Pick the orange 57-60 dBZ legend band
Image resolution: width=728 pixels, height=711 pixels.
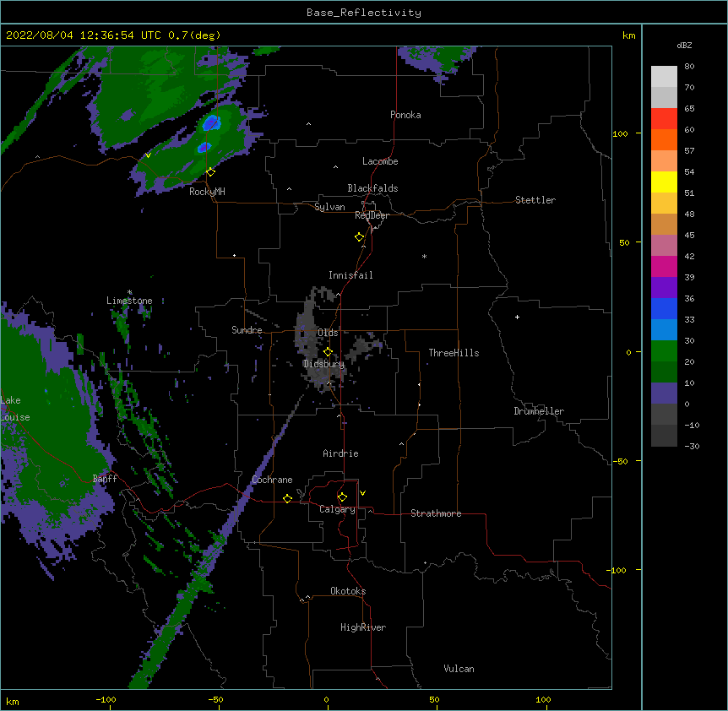(664, 139)
